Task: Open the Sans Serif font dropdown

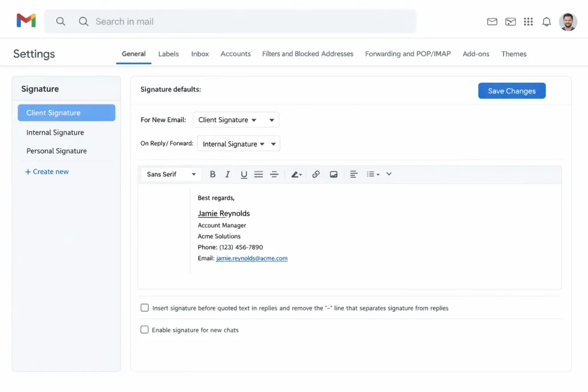Action: coord(171,174)
